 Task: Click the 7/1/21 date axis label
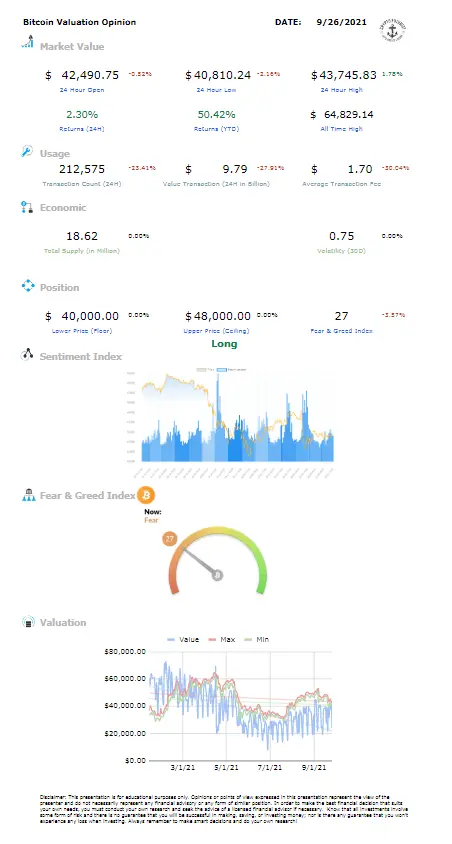click(271, 768)
